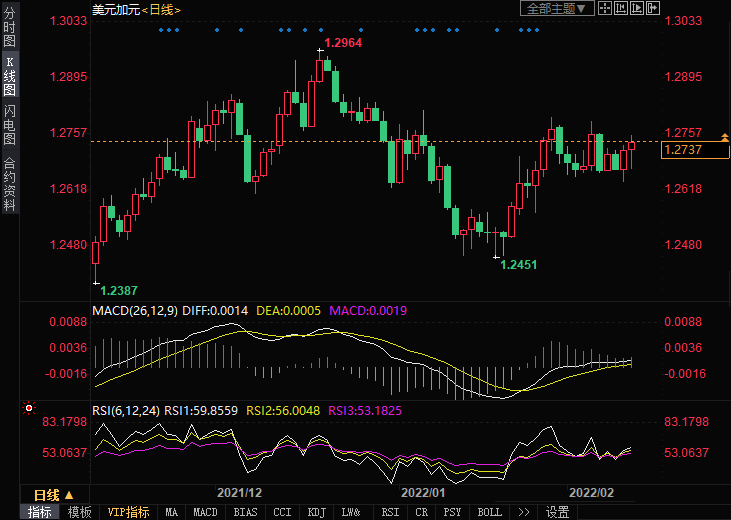731x520 pixels.
Task: Click the first blue event dot above chart
Action: click(162, 30)
